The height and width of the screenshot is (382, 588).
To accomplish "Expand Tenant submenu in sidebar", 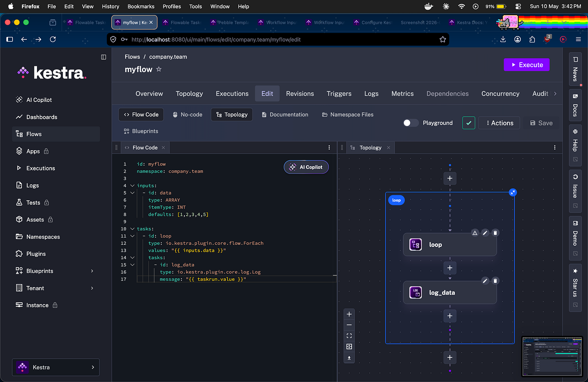I will coord(92,288).
